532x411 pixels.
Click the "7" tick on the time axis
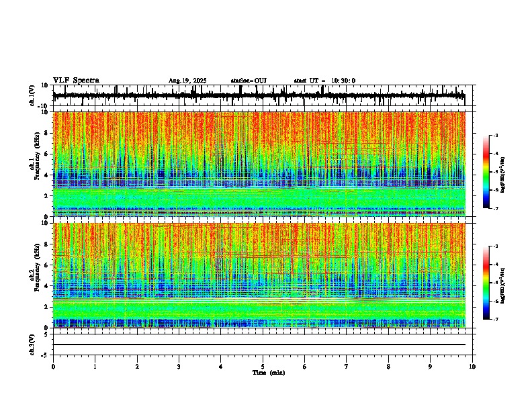[347, 367]
